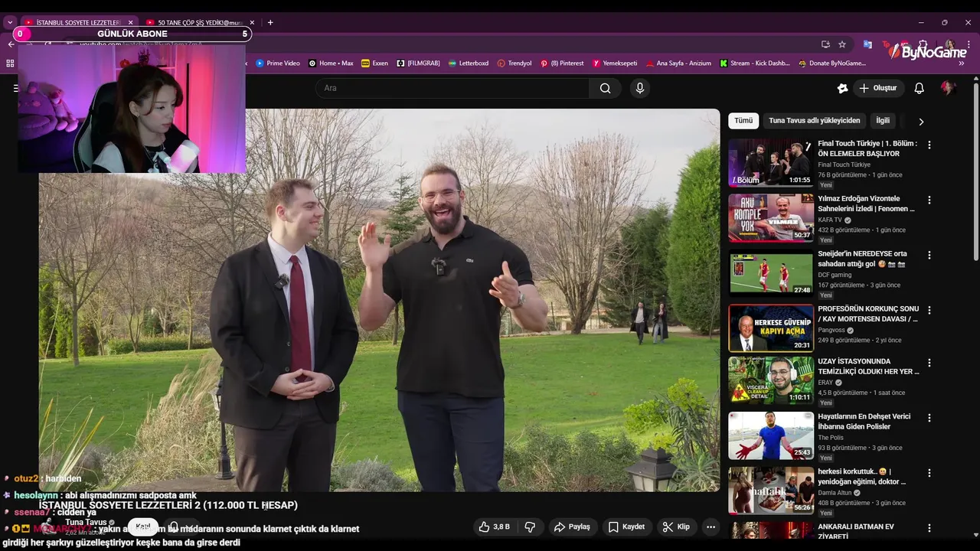Open Exxen bookmark

pos(374,64)
